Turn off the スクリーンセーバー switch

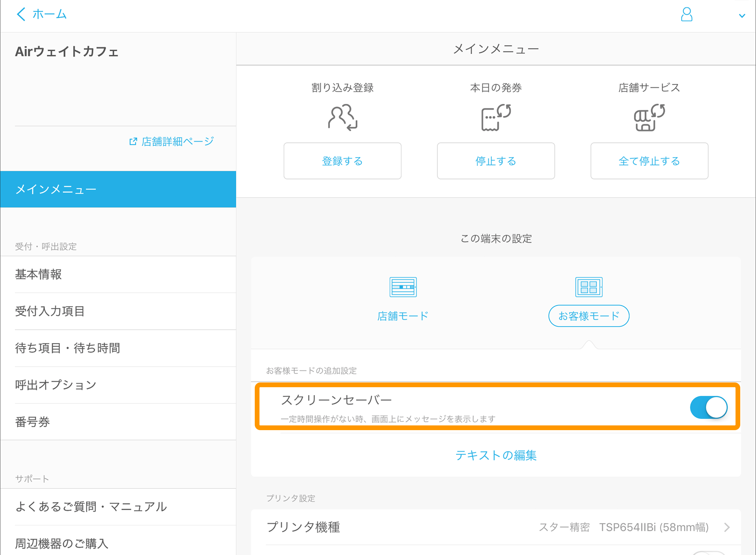tap(709, 407)
